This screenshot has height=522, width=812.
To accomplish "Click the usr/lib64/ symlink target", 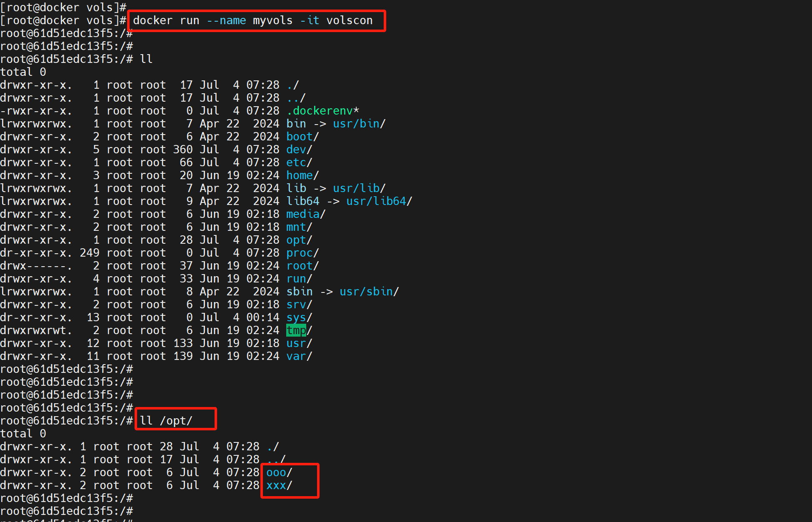I will [x=379, y=201].
